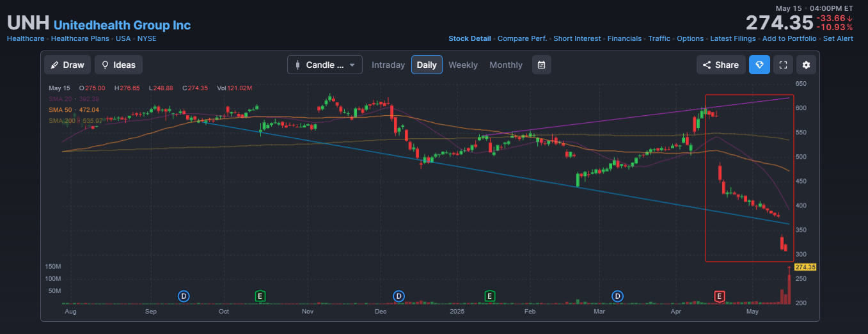Open Latest Filings link

[732, 38]
